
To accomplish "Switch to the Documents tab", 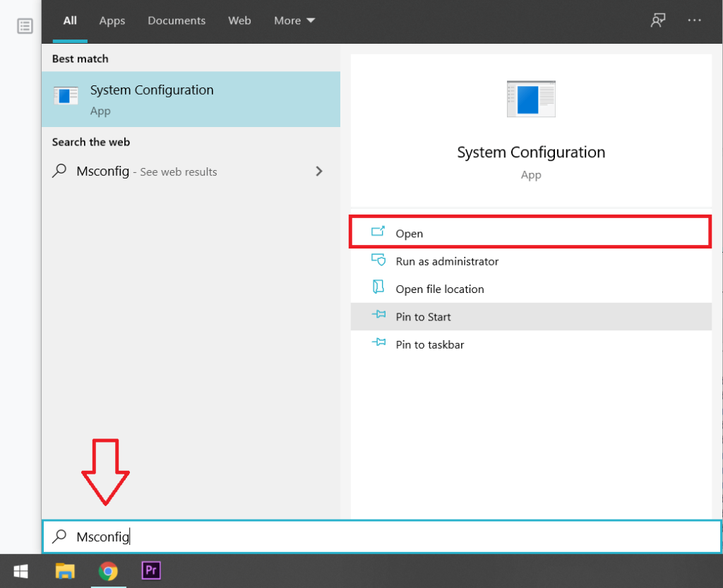I will (177, 20).
